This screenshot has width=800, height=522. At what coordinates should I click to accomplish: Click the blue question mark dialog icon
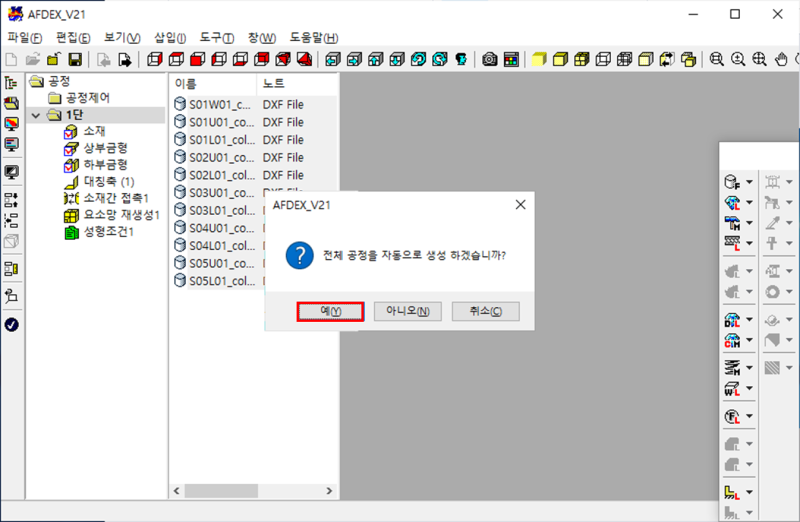tap(296, 254)
